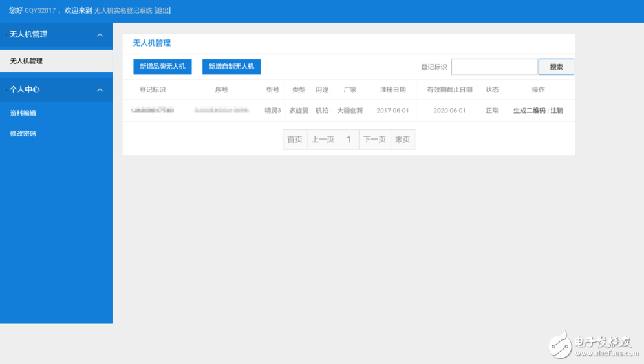Click the 新增品牌无人机 button

pyautogui.click(x=162, y=67)
